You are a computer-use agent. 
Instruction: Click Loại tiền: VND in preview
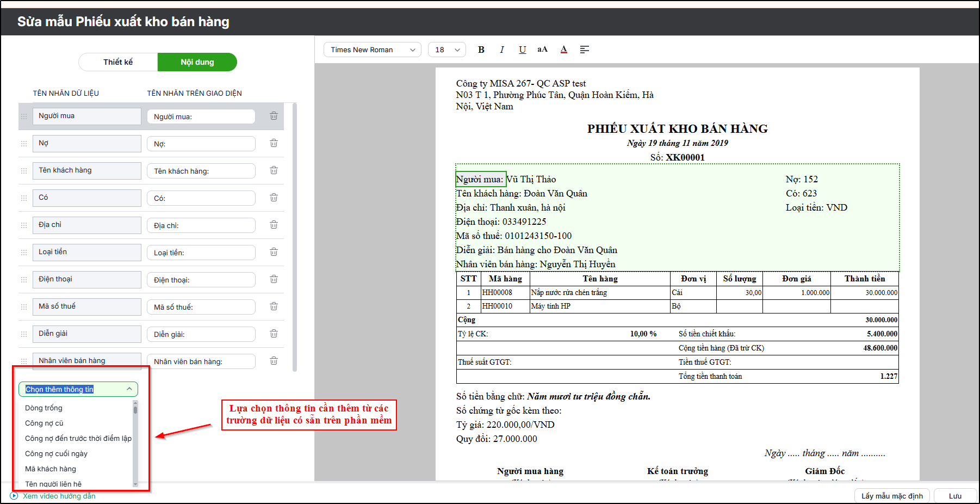click(816, 207)
